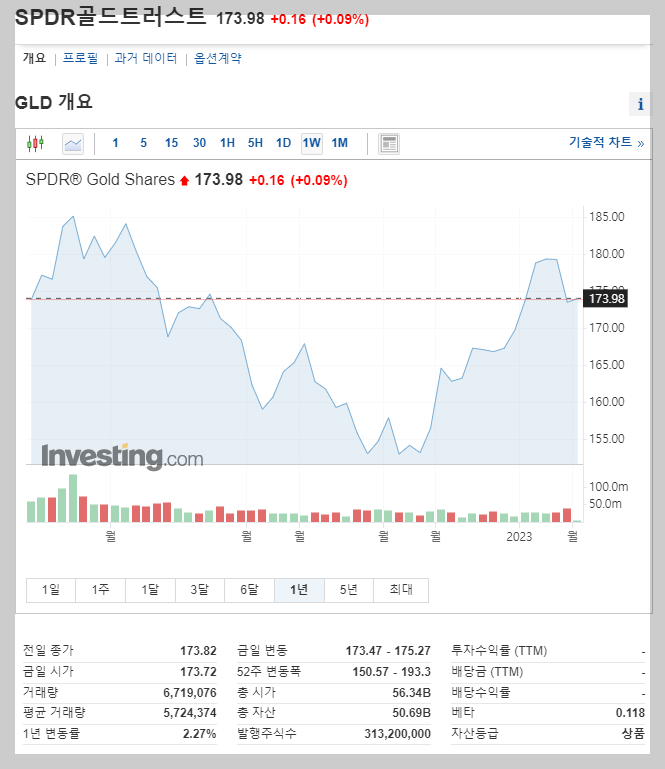Open the news overlay icon in chart toolbar
The width and height of the screenshot is (665, 769).
[389, 144]
